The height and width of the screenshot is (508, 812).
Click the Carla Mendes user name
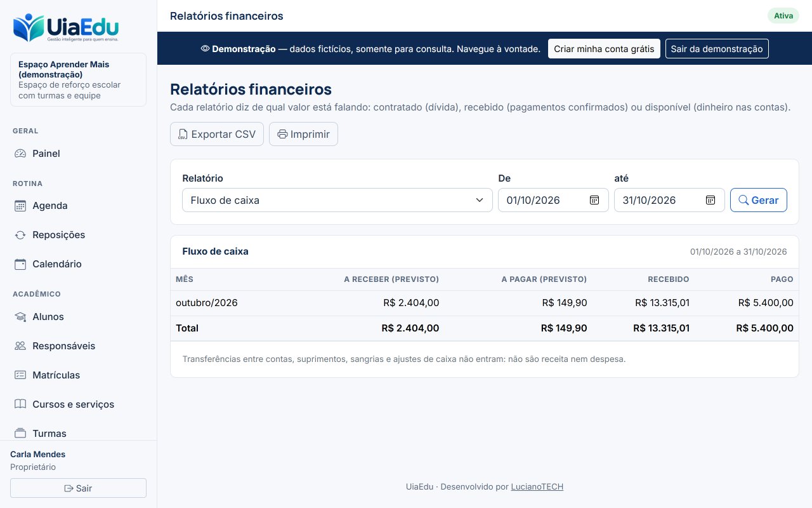(38, 454)
